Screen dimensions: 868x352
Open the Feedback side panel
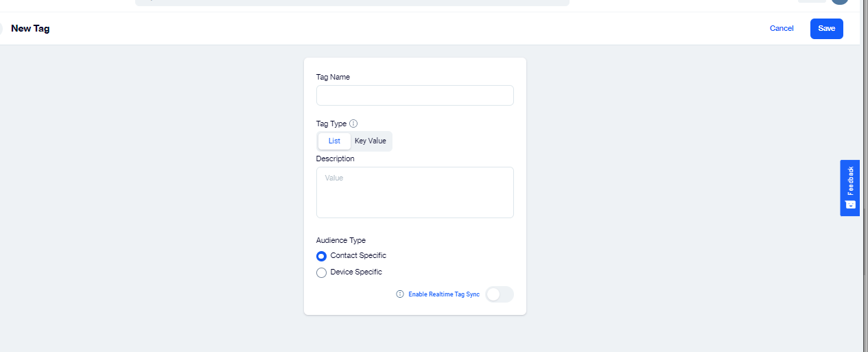click(x=850, y=180)
